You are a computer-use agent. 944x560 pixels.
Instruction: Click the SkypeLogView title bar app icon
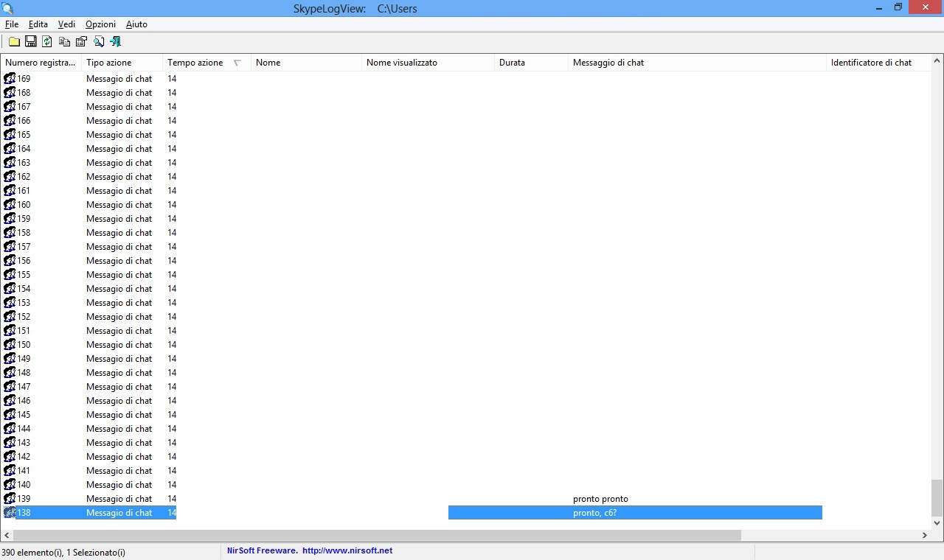point(8,8)
